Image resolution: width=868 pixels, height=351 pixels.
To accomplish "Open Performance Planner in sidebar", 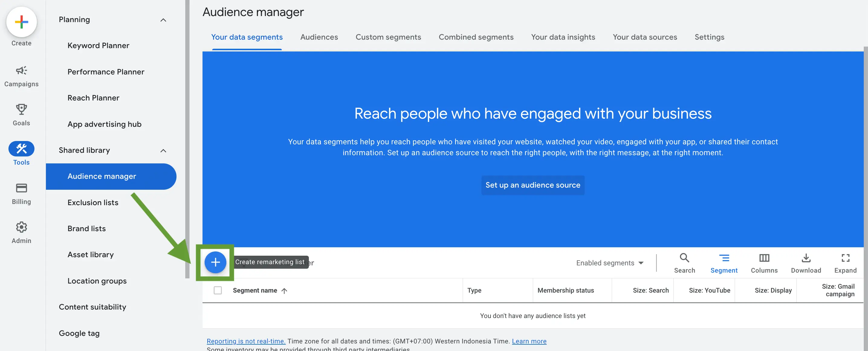I will tap(106, 72).
